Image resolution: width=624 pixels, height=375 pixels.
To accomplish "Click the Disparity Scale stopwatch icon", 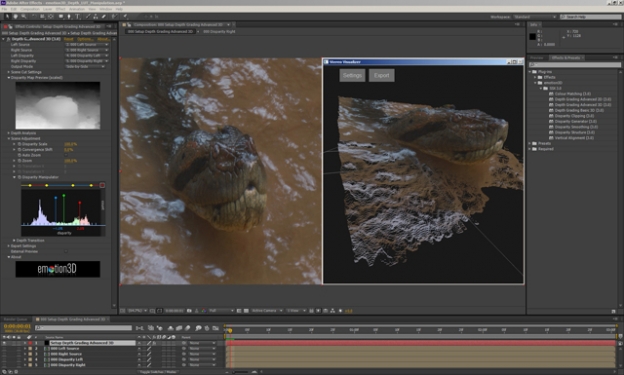I will tap(19, 144).
